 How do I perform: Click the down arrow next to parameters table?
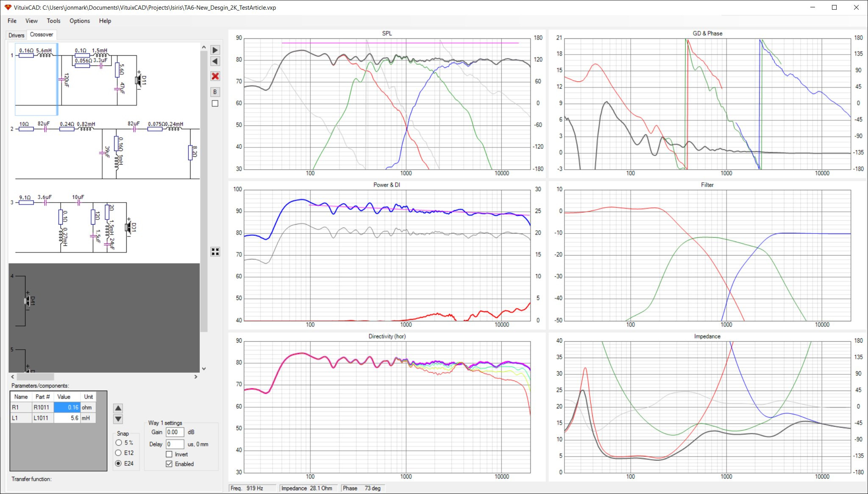(x=118, y=419)
